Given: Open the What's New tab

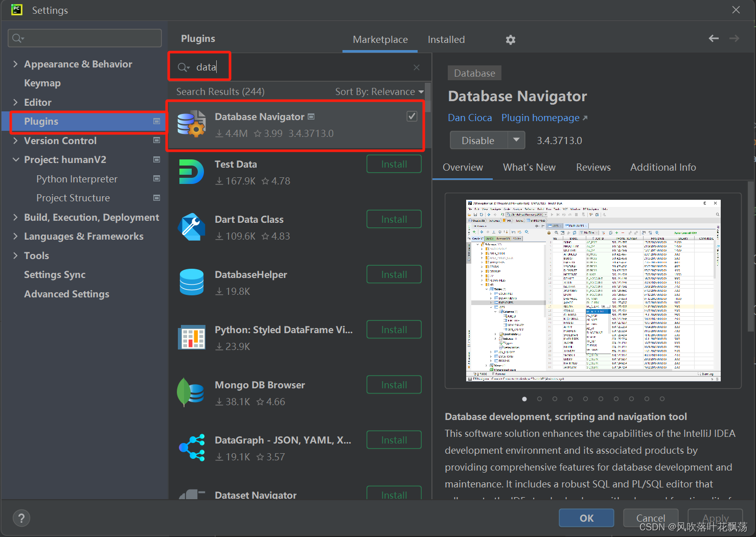Looking at the screenshot, I should (529, 167).
